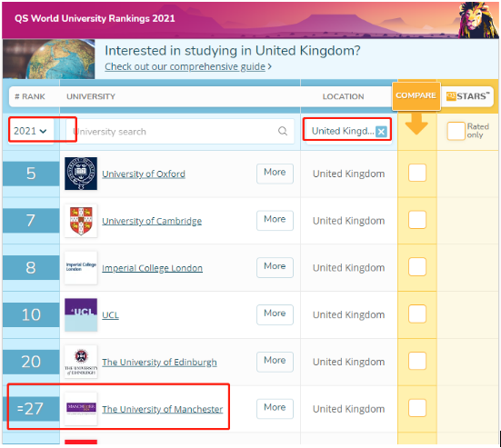The image size is (501, 448).
Task: Tick compare checkbox for University of Oxford
Action: click(x=417, y=173)
